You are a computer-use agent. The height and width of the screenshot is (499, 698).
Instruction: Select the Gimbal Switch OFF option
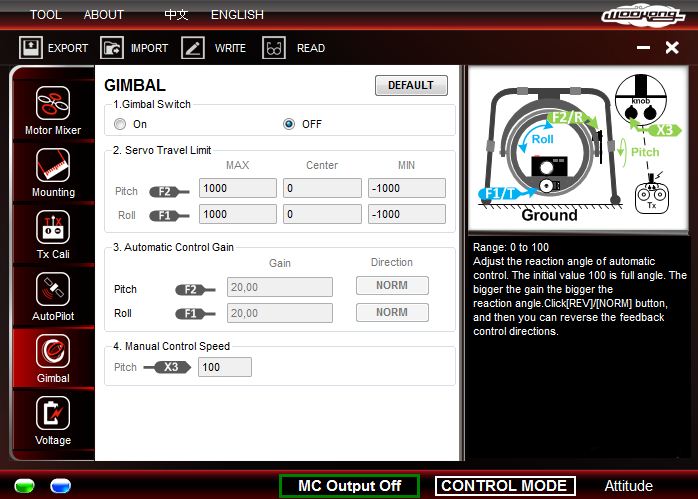point(289,124)
